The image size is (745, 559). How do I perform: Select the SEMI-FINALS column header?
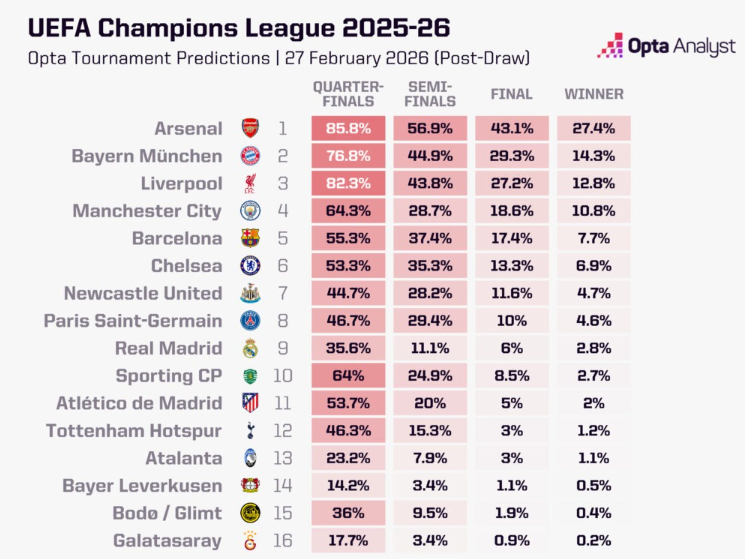[x=430, y=94]
